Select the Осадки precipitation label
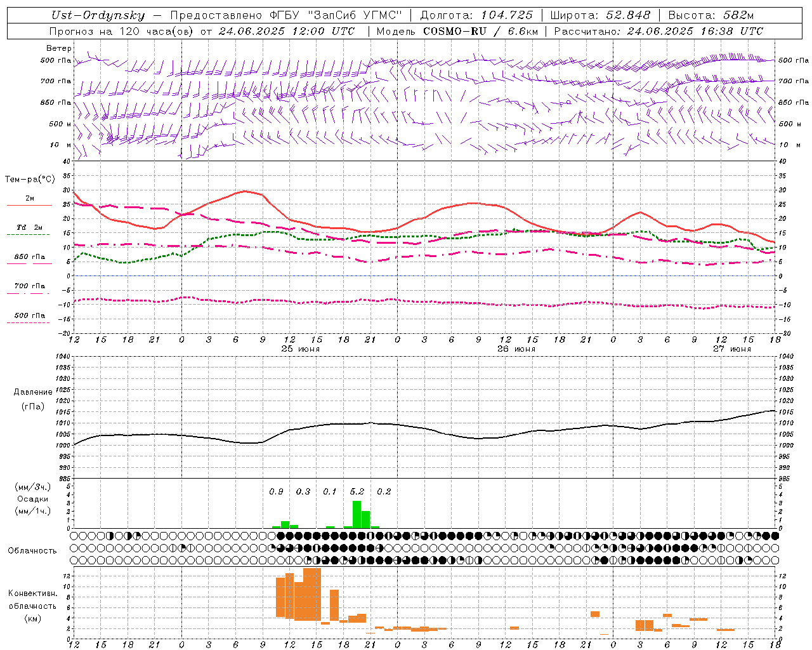 point(32,499)
